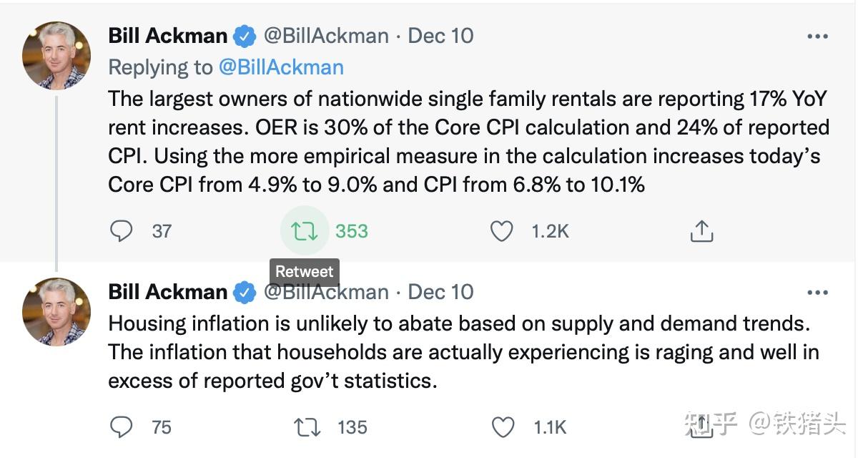Screen dimensions: 868x458
Task: Like the tweet with 1.2K likes
Action: 502,231
